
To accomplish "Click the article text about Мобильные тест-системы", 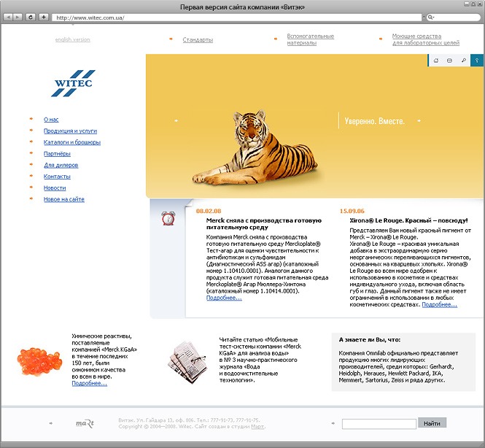I will tap(260, 360).
